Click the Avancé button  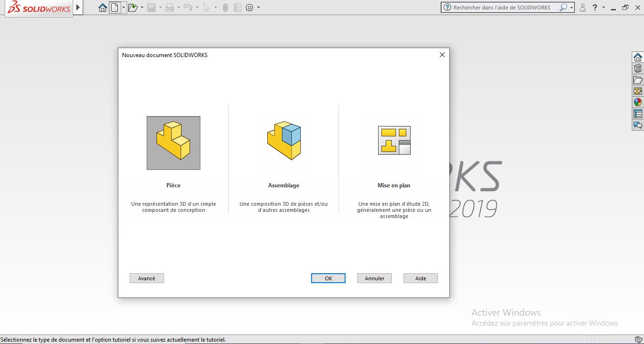pos(147,278)
